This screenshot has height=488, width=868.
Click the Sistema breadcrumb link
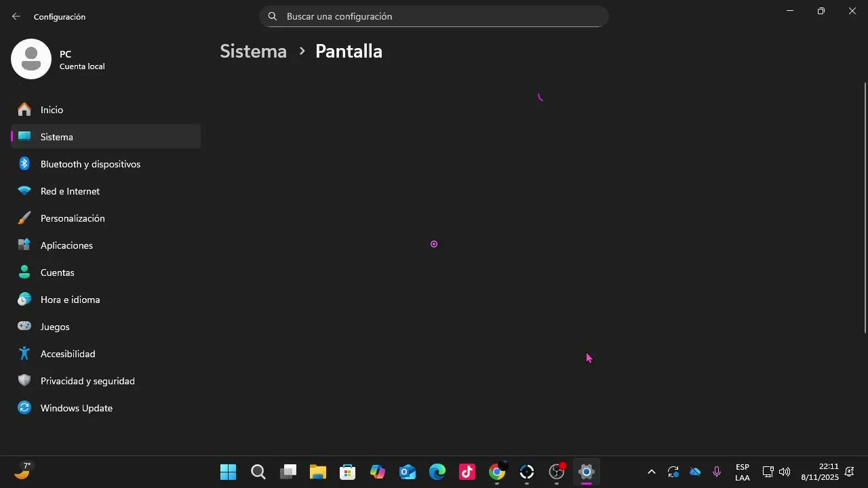click(253, 52)
